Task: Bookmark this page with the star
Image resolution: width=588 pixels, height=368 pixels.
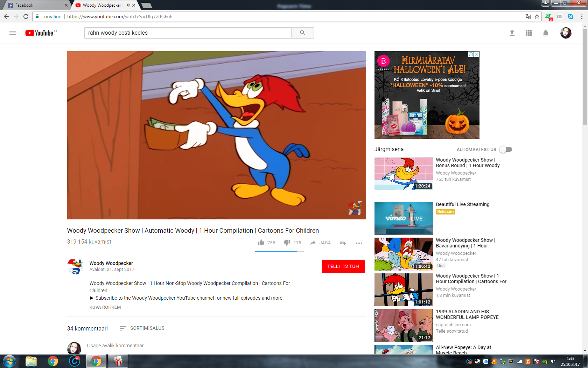Action: [x=537, y=16]
